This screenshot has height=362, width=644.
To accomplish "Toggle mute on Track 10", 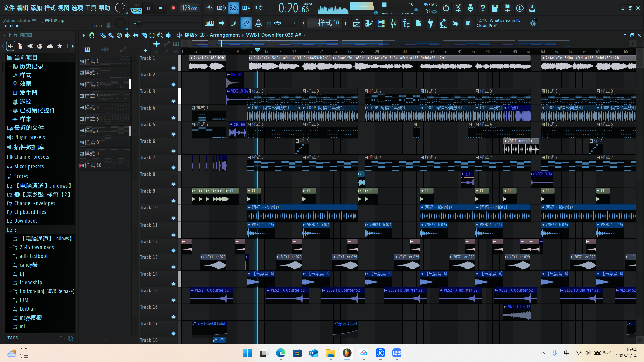I will tap(173, 218).
